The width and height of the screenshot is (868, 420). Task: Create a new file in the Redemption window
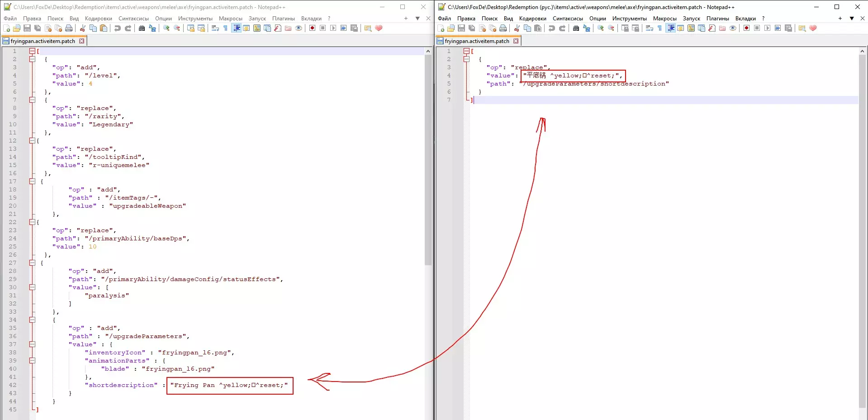pos(6,28)
